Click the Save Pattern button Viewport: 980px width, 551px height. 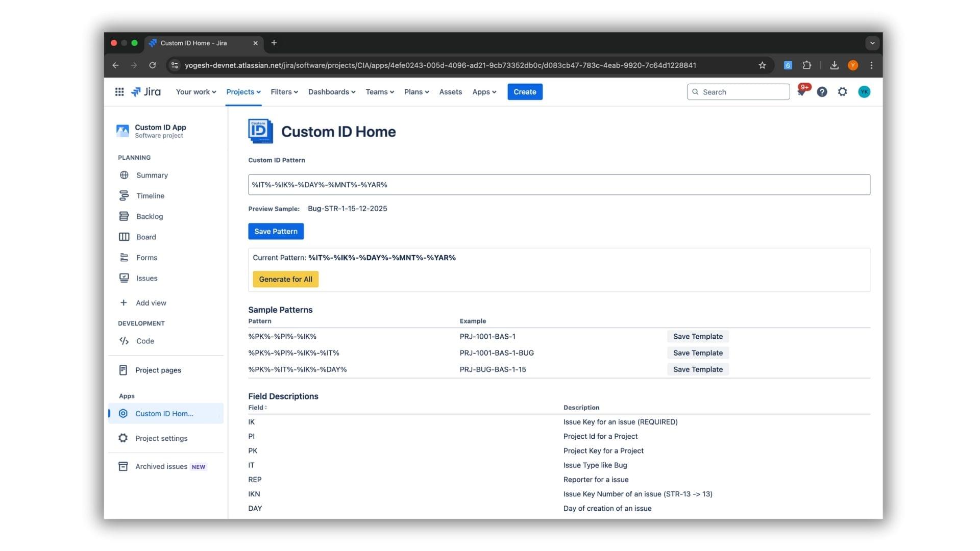pyautogui.click(x=276, y=231)
